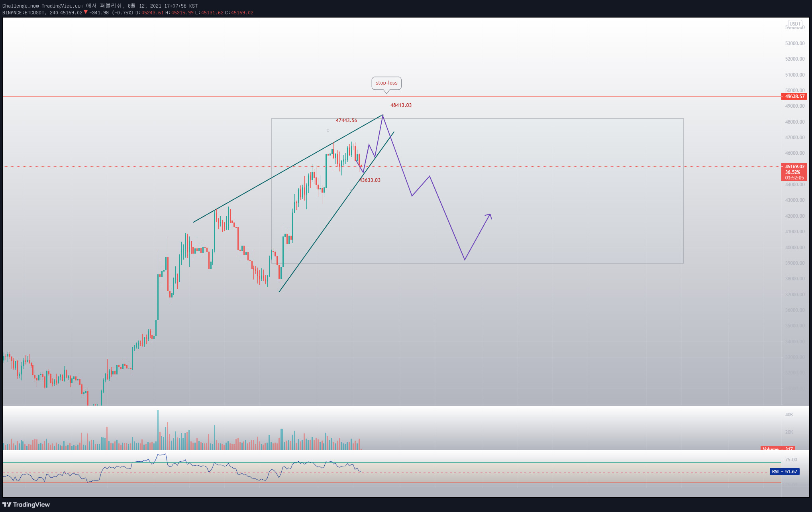
Task: Click the 20K volume axis label
Action: 789,432
